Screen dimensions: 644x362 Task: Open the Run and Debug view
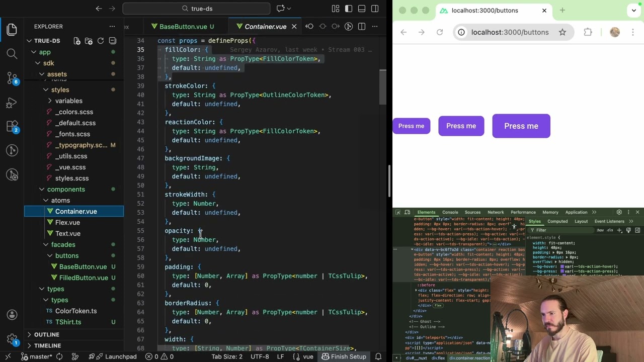coord(12,103)
